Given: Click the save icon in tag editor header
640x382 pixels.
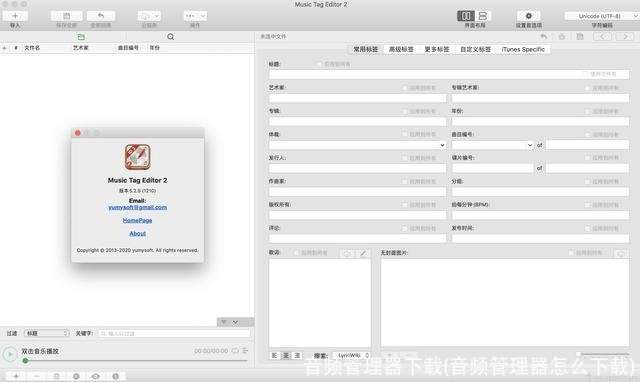Looking at the screenshot, I should (580, 37).
